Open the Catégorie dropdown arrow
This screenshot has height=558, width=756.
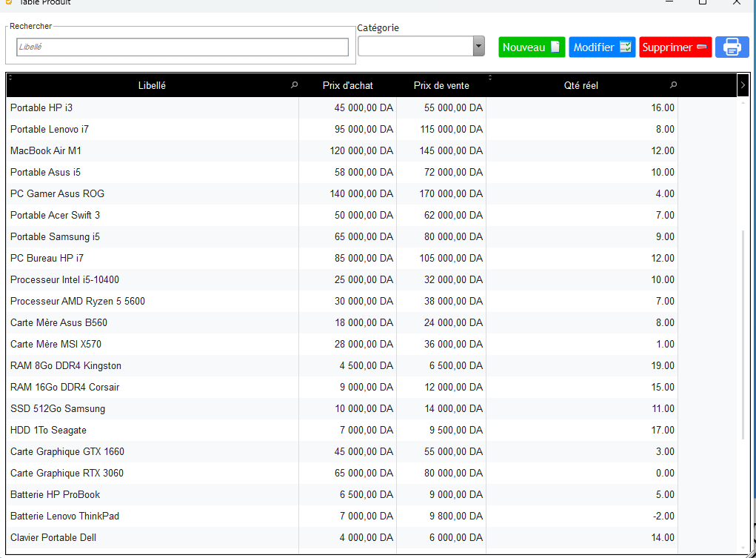[478, 47]
